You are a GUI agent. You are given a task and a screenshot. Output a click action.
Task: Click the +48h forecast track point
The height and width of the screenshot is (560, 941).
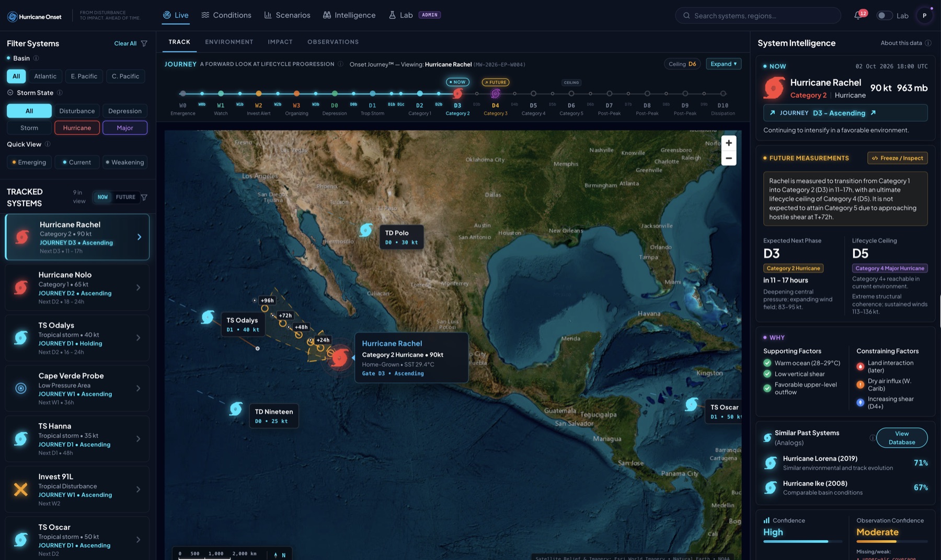pos(299,335)
